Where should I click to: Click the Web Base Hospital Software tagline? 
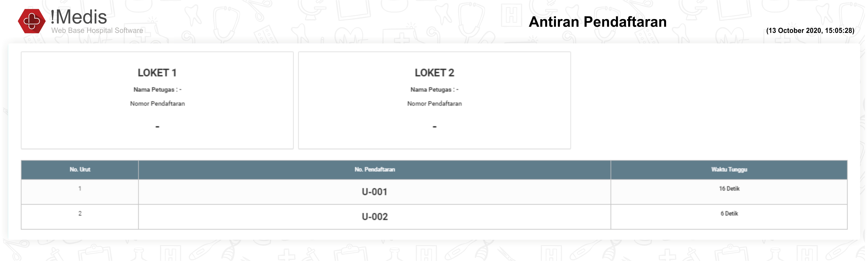click(97, 31)
